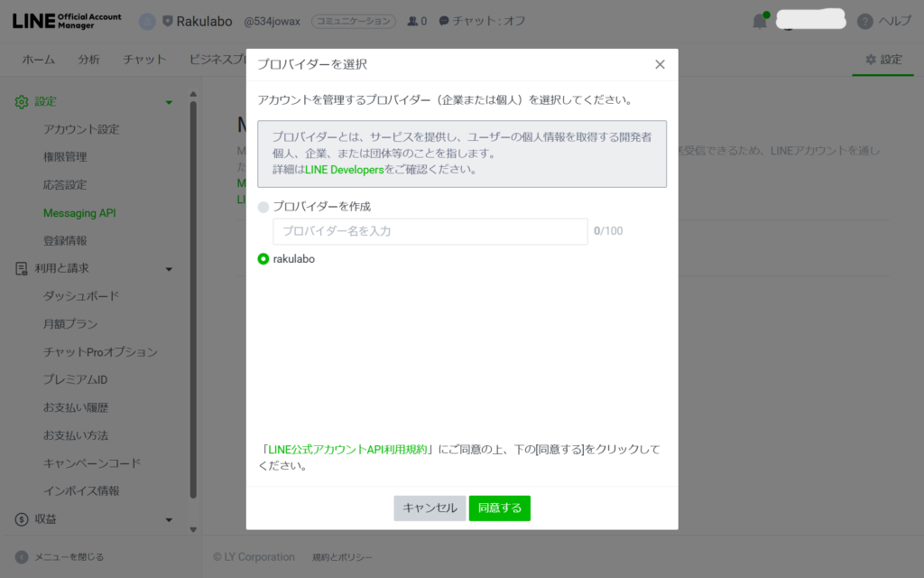Click the キャンセル button

coord(430,508)
